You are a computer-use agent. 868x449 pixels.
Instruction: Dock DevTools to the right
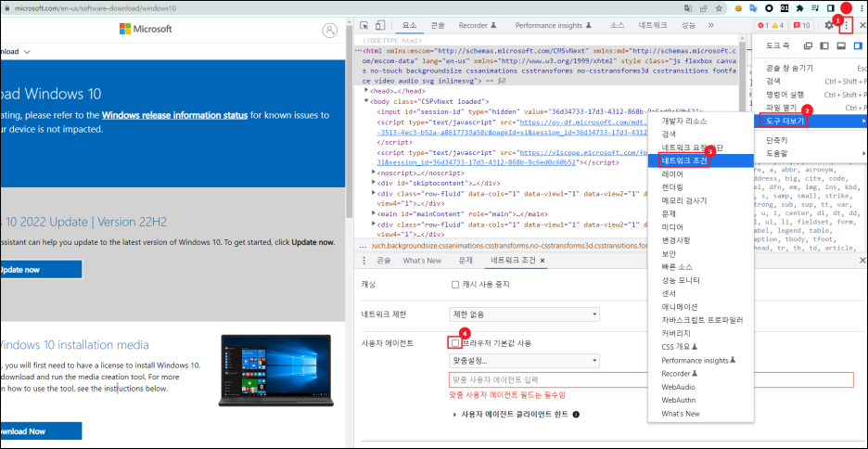pyautogui.click(x=858, y=46)
